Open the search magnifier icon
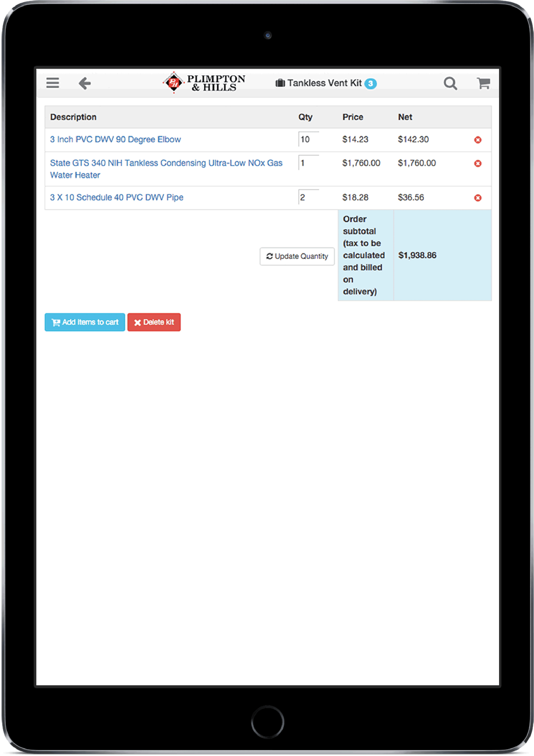The width and height of the screenshot is (534, 756). (450, 84)
